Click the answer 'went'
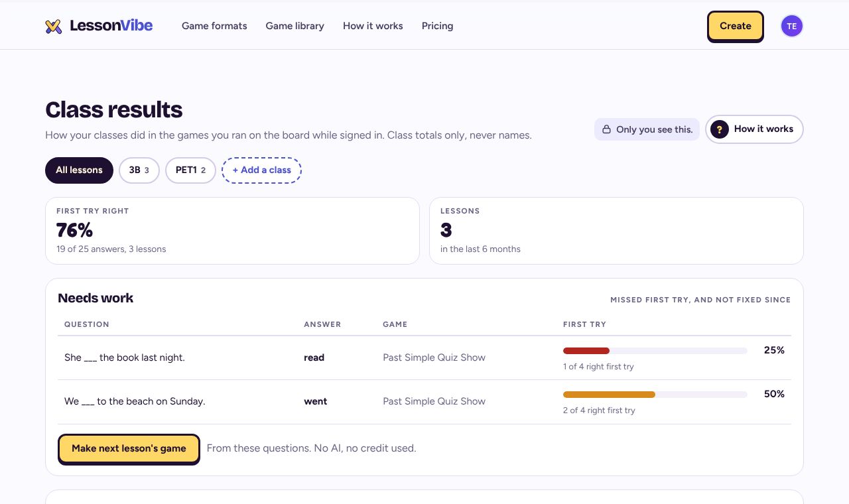 [315, 401]
